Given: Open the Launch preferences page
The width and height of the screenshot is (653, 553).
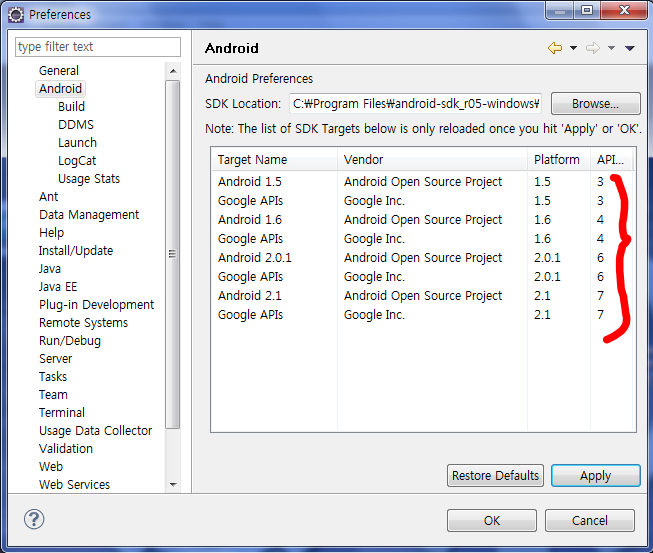Looking at the screenshot, I should coord(77,142).
